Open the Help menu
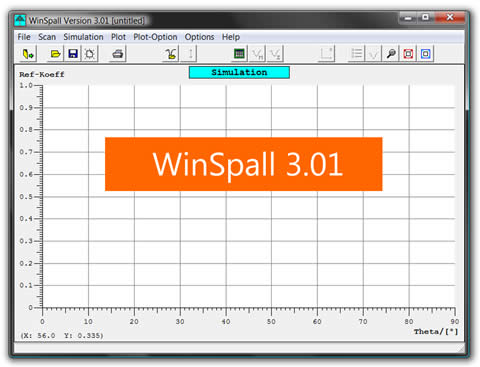The width and height of the screenshot is (480, 367). [231, 37]
